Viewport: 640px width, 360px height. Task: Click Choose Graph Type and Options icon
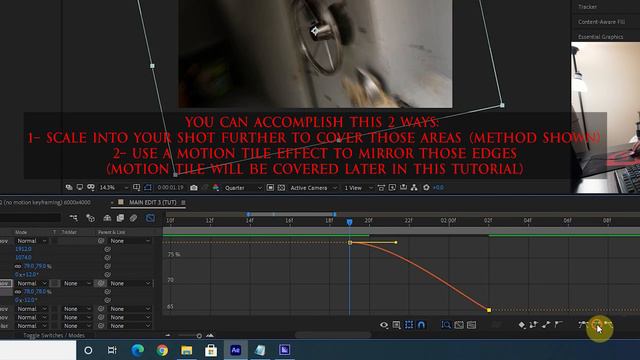[396, 325]
